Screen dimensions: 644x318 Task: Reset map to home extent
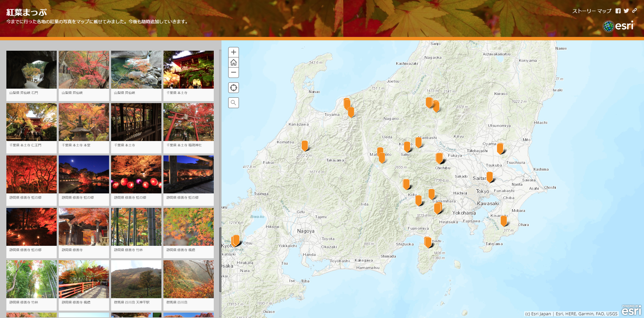click(x=234, y=62)
